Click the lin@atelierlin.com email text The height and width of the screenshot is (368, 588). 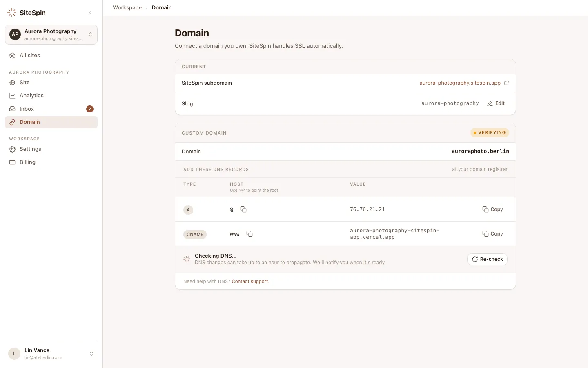(43, 357)
